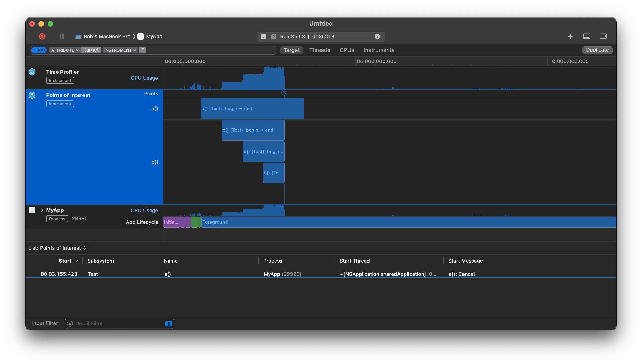Toggle the right inspector sidebar
642x364 pixels.
[x=603, y=36]
